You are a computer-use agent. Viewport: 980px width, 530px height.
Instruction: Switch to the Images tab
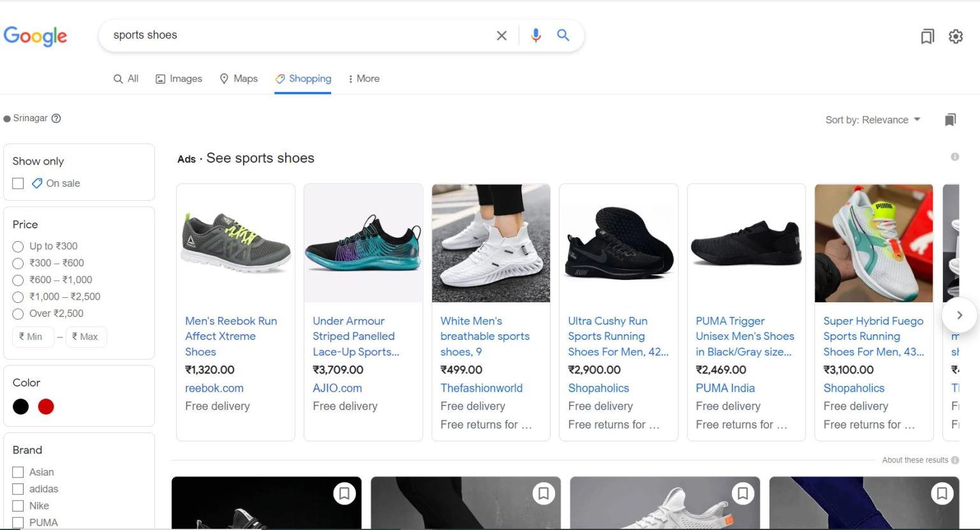pyautogui.click(x=179, y=78)
